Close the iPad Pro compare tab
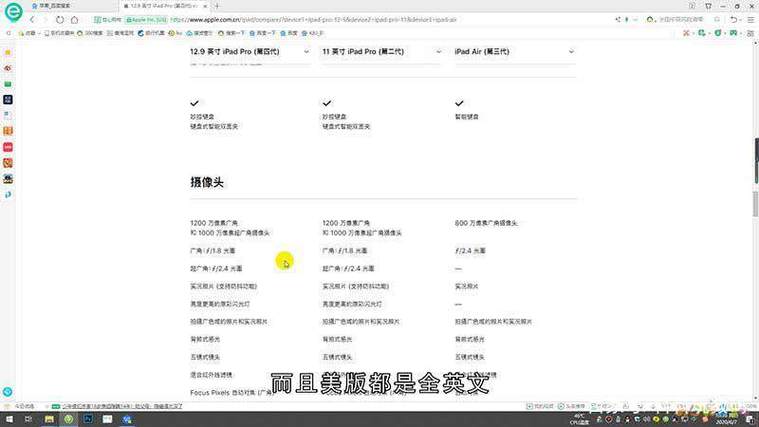 click(x=205, y=6)
